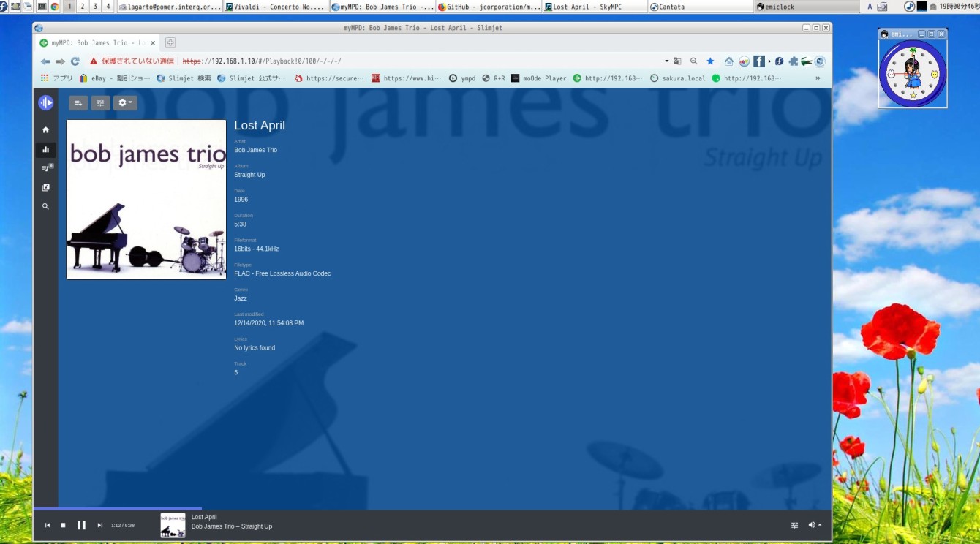Open the Queue view in sidebar

(x=45, y=168)
